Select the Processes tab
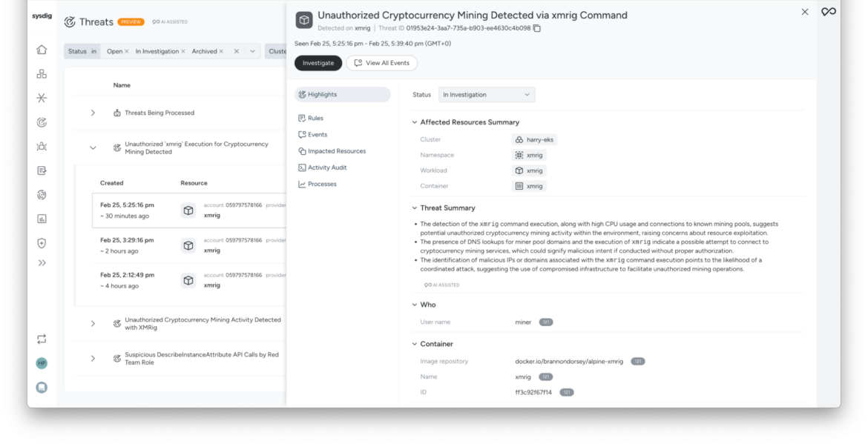 [x=318, y=184]
